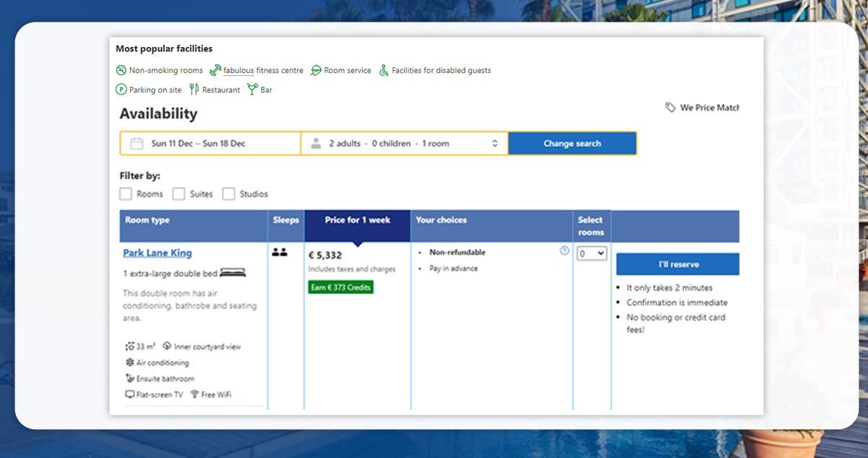Click the I'll reserve button
This screenshot has height=458, width=868.
pos(678,264)
